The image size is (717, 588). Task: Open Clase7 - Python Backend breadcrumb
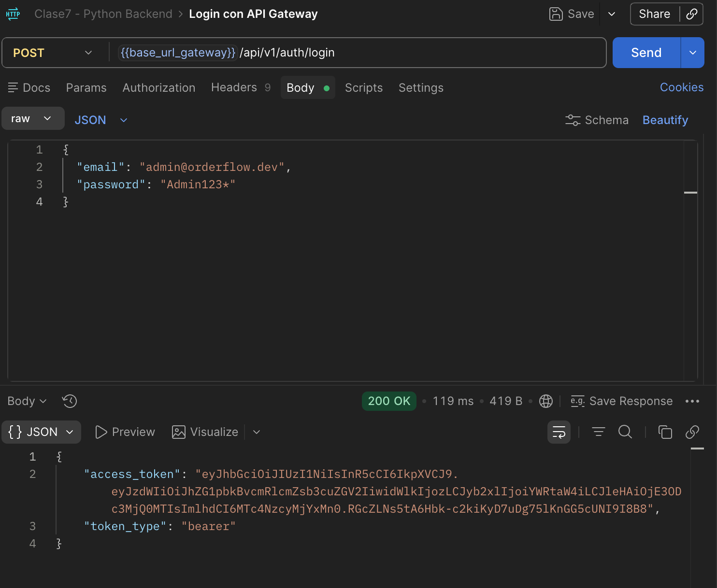click(103, 14)
